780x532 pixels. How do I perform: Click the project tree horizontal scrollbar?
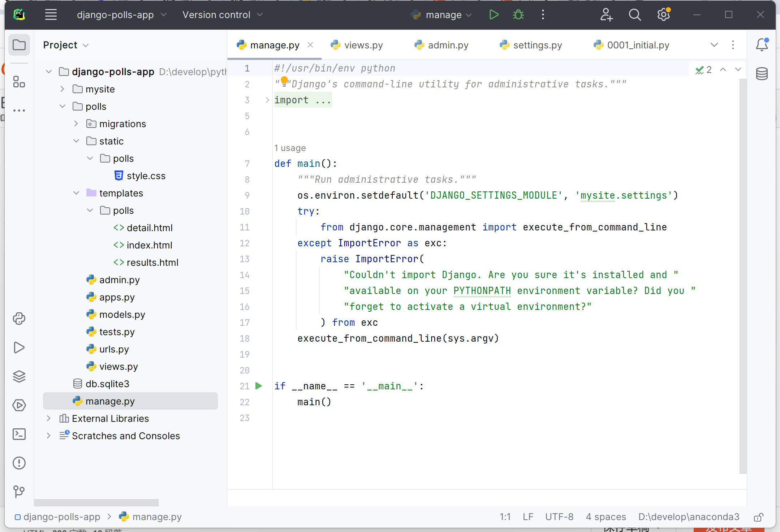[96, 502]
